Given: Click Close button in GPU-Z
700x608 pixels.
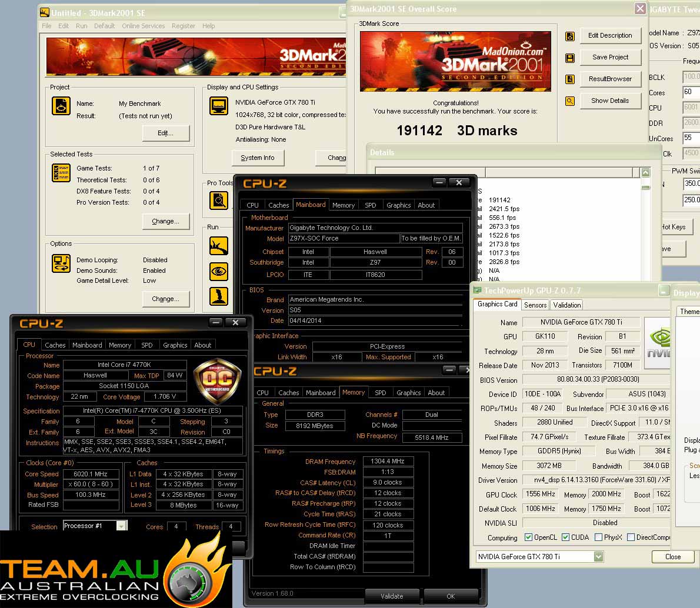Looking at the screenshot, I should [673, 557].
